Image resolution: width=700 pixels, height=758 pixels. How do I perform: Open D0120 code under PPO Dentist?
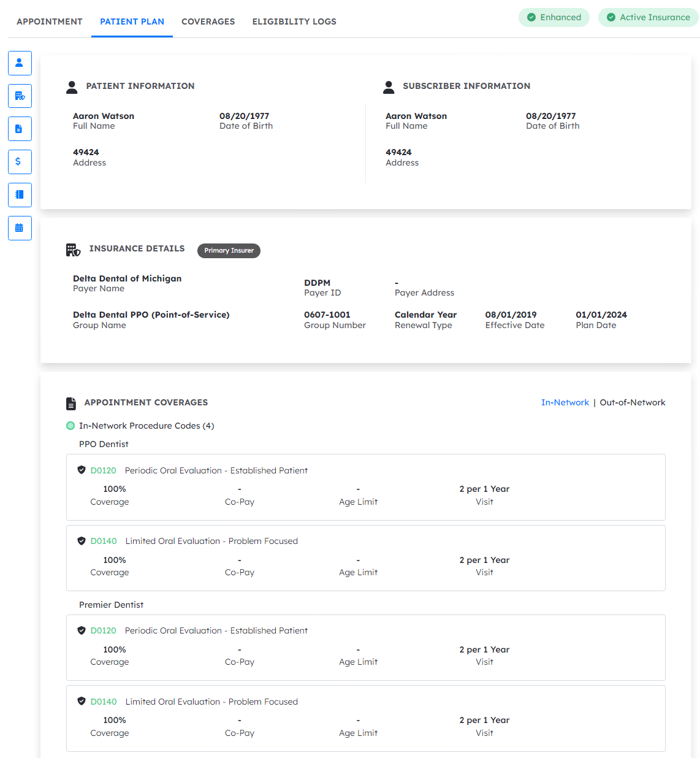tap(103, 470)
